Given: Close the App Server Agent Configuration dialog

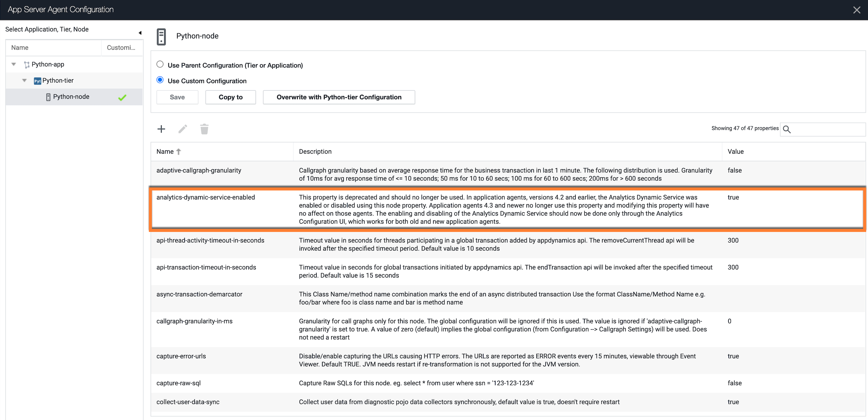Looking at the screenshot, I should (x=857, y=10).
